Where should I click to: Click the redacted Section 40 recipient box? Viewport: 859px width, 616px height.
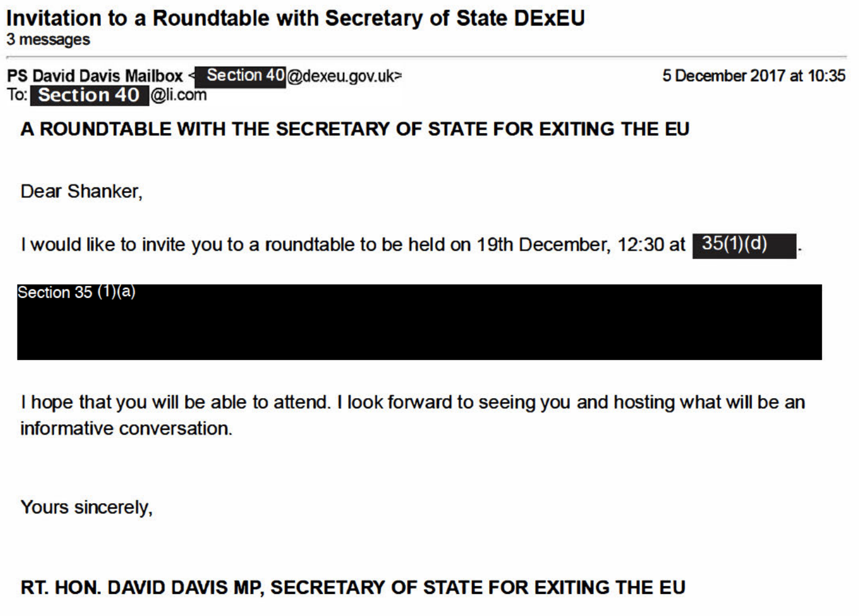(89, 96)
